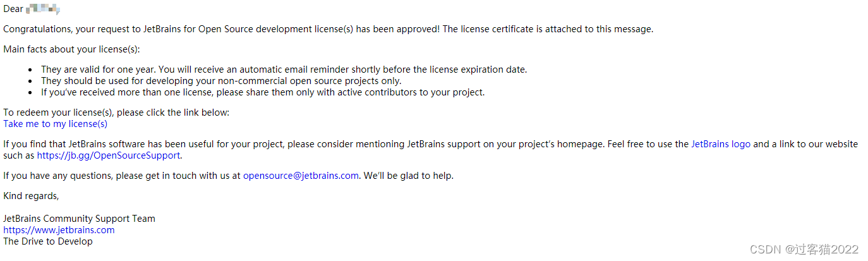Image resolution: width=868 pixels, height=261 pixels.
Task: Click the "valid for one year" bullet item
Action: click(x=284, y=70)
